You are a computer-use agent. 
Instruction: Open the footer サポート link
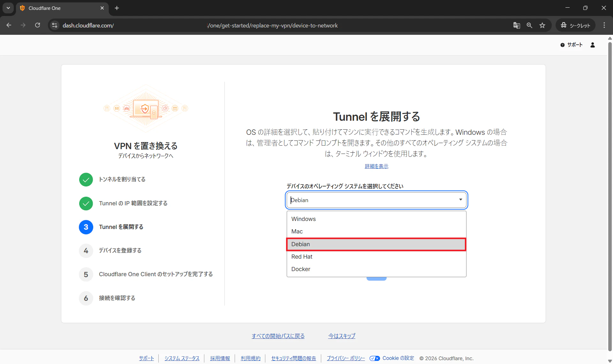tap(147, 358)
